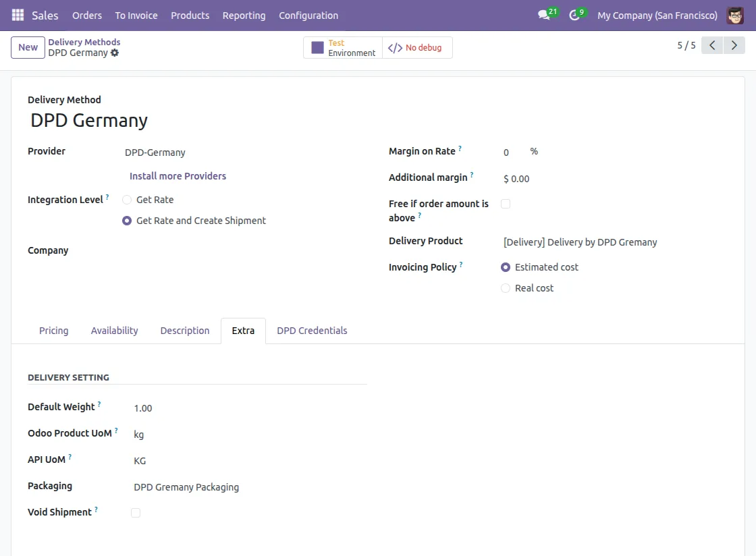Go to previous record arrow

pyautogui.click(x=711, y=45)
